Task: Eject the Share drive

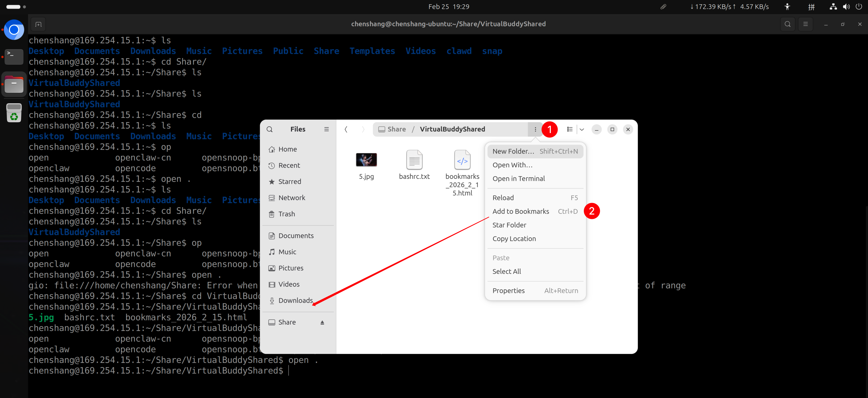Action: tap(322, 323)
